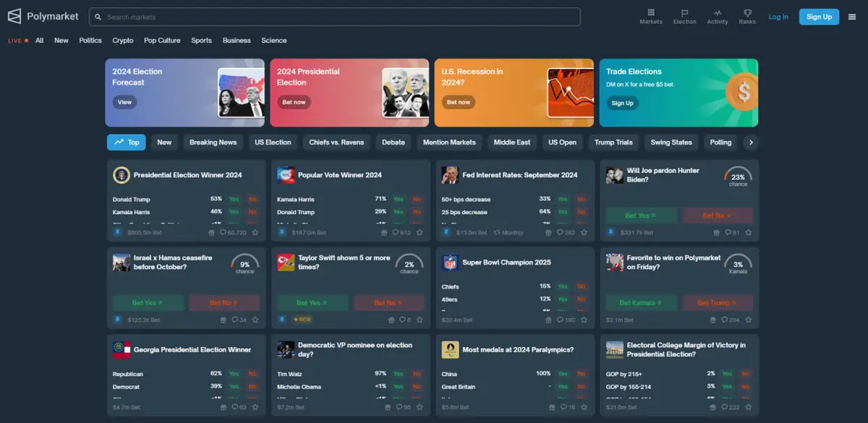Click the 23% chance gauge
This screenshot has width=868, height=423.
pyautogui.click(x=738, y=178)
